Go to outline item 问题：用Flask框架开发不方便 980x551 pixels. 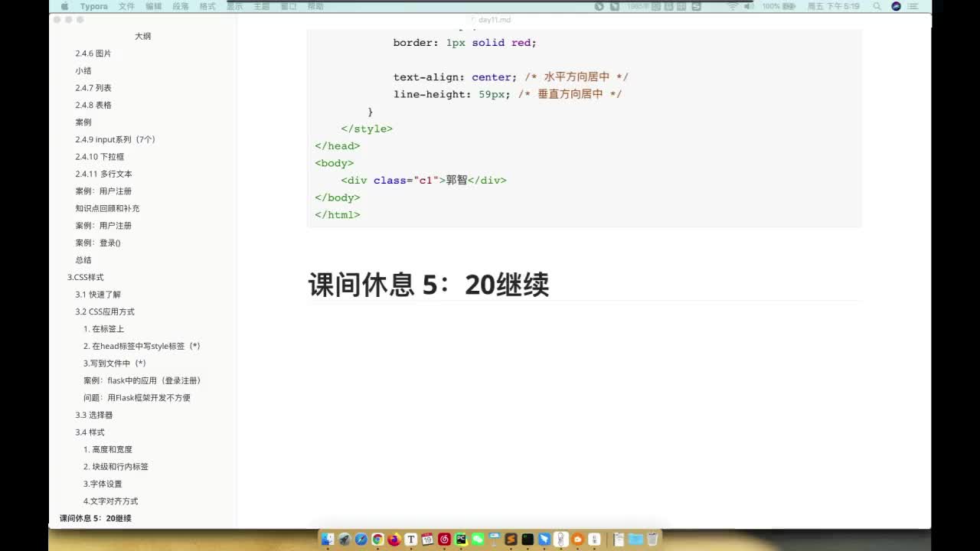(137, 398)
